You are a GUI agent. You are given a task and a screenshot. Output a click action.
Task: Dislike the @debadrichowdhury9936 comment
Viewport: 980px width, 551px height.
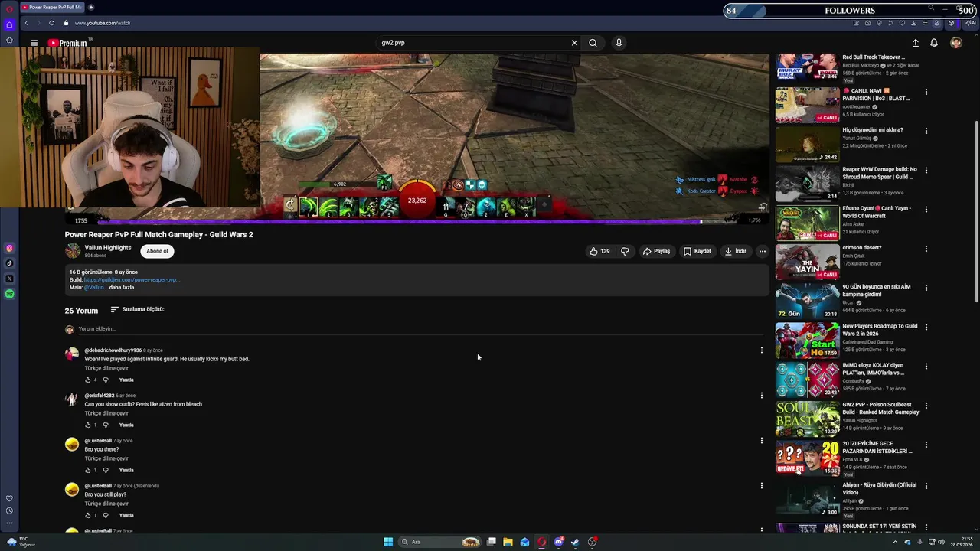tap(106, 380)
